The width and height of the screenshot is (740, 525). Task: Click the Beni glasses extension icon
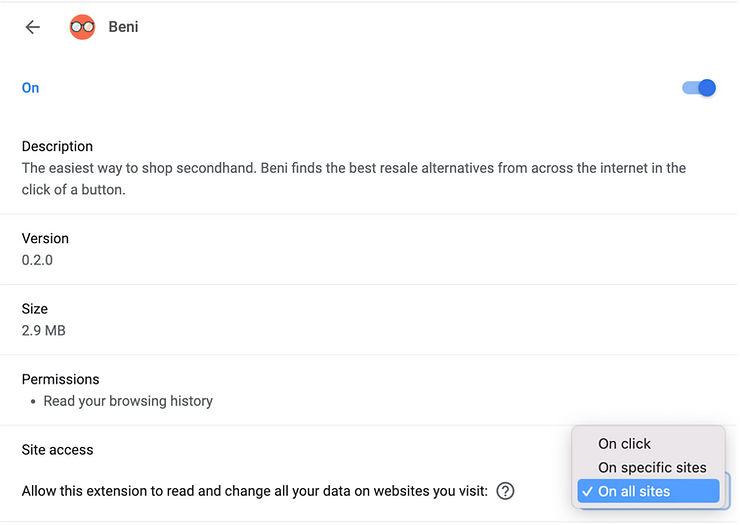[82, 27]
